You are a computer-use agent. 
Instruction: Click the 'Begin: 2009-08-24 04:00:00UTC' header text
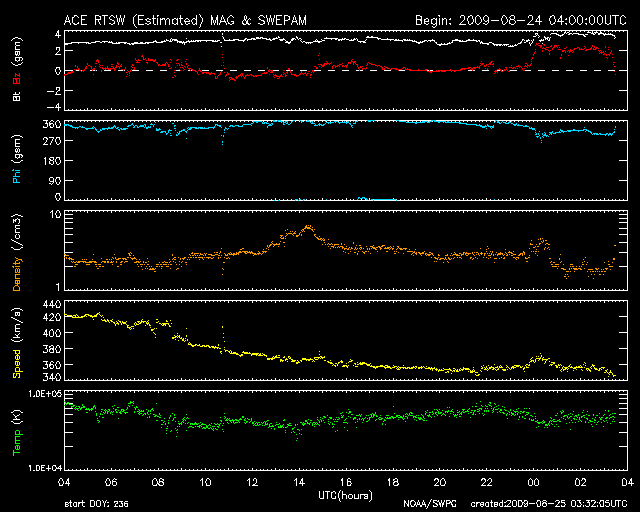[521, 20]
